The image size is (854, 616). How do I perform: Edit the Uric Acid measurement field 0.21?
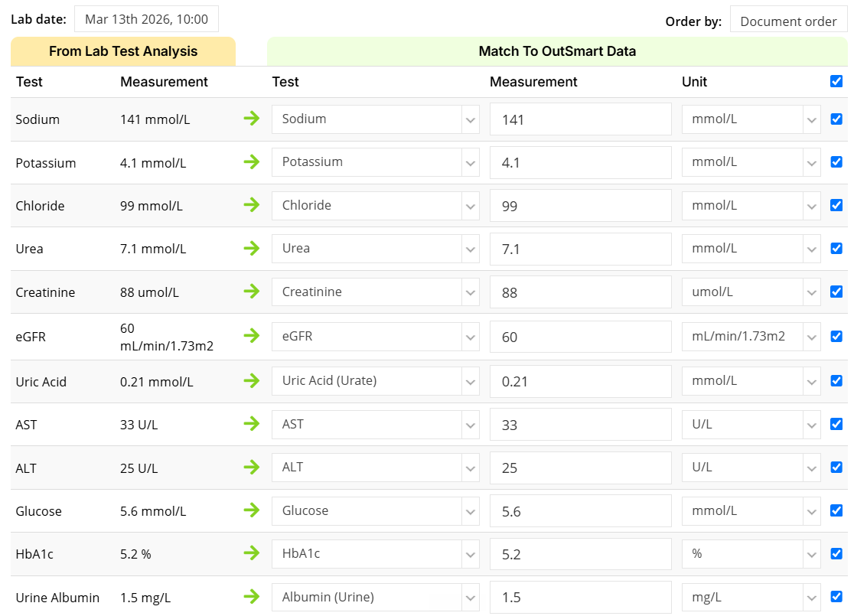click(581, 381)
